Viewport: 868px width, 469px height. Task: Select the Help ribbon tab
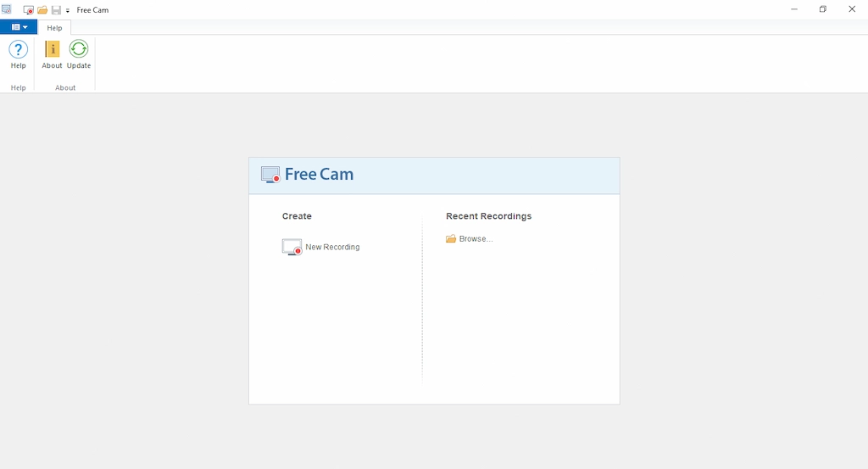pos(54,28)
